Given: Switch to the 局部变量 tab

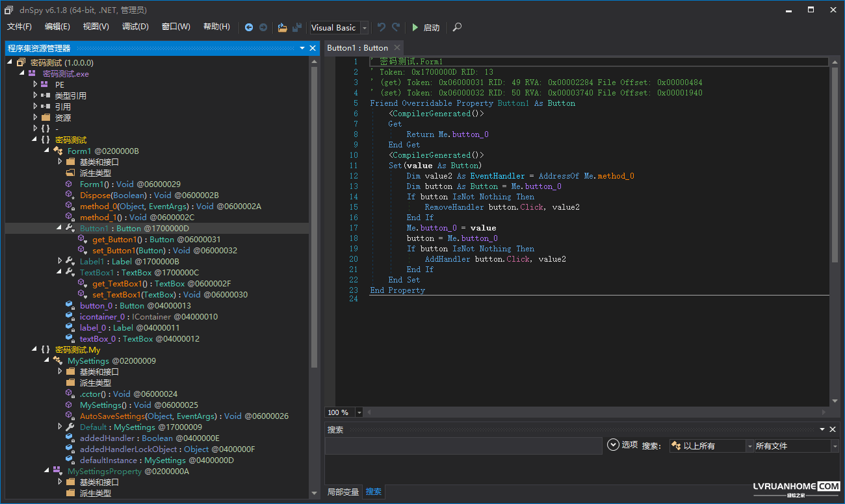Looking at the screenshot, I should [x=343, y=492].
